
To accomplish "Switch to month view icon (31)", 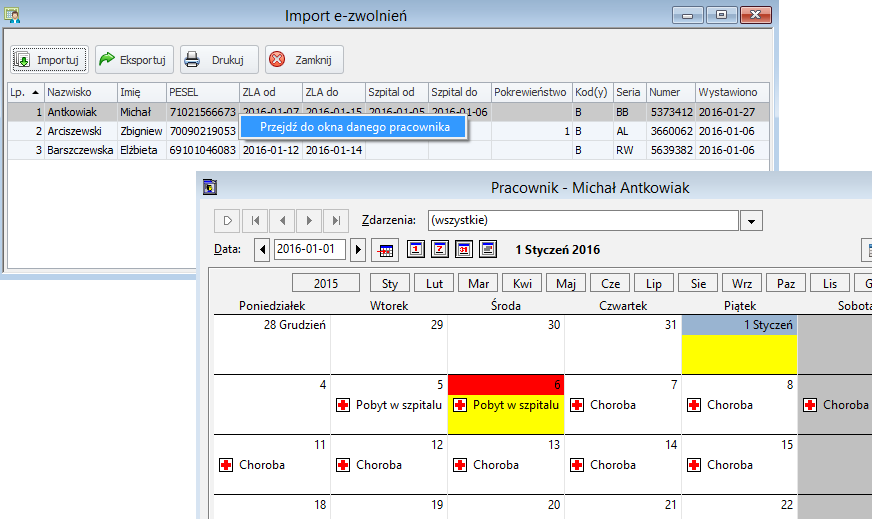I will [464, 249].
